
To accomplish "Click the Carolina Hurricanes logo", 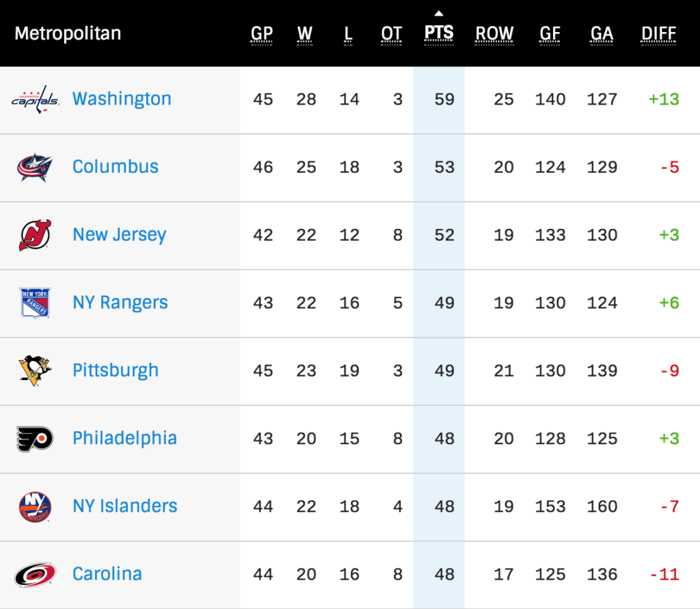I will (35, 574).
